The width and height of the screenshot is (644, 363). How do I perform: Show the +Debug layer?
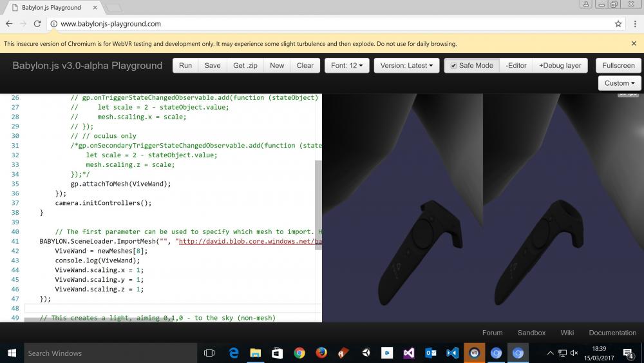tap(560, 65)
